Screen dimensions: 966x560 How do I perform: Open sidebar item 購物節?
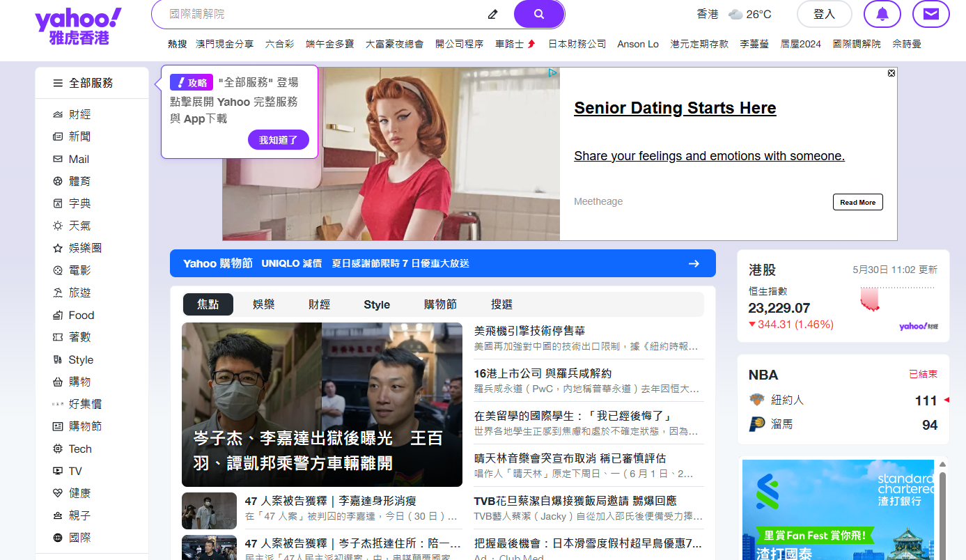click(x=86, y=426)
